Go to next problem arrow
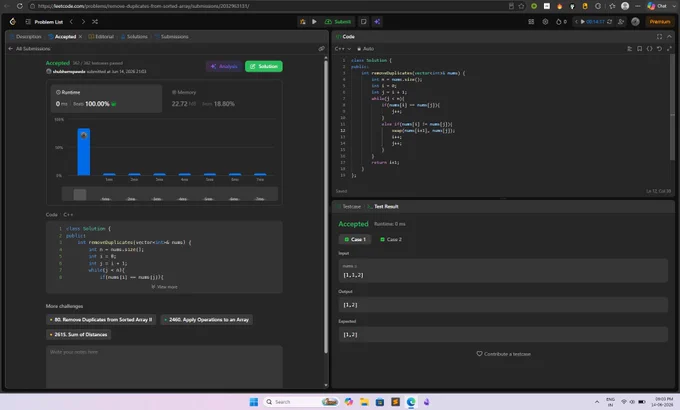 (83, 22)
